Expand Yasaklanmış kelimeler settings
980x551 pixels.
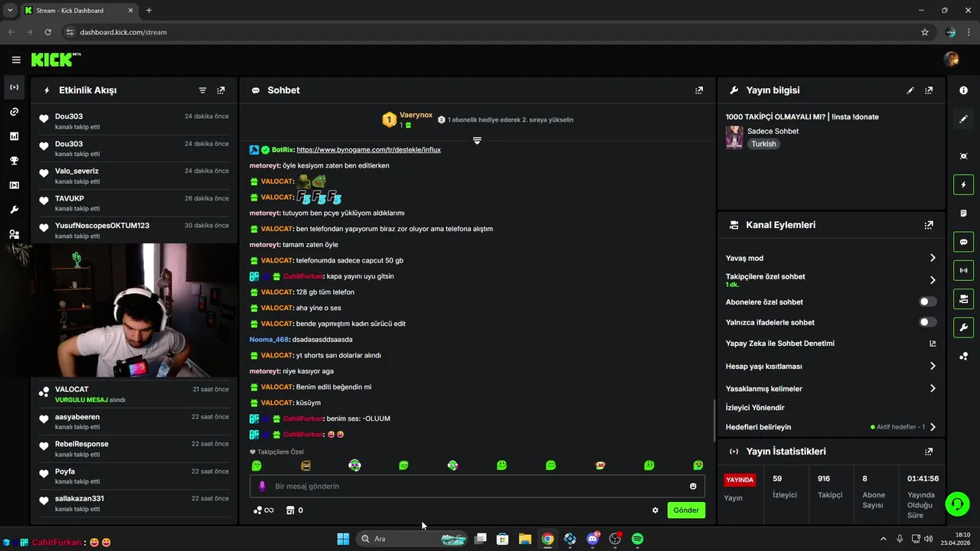click(x=933, y=389)
